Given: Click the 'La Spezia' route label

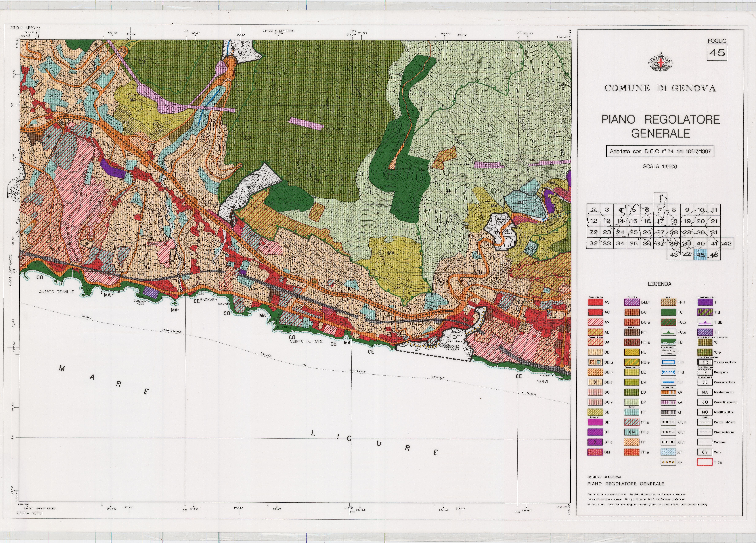Looking at the screenshot, I should (529, 394).
